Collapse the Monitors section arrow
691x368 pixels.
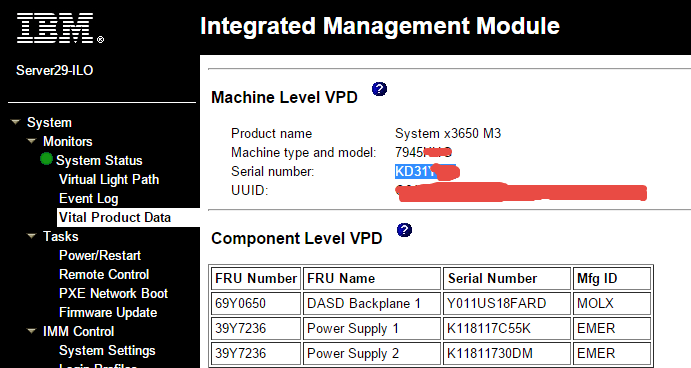coord(32,141)
